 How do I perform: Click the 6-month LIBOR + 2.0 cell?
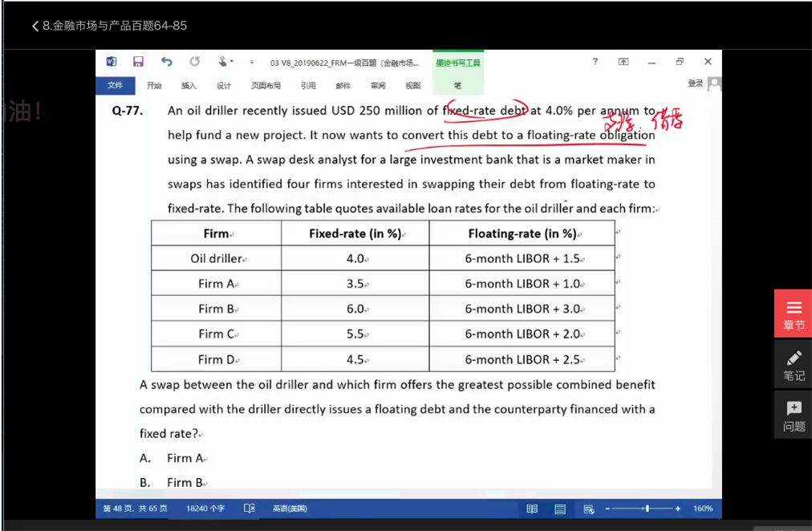(522, 334)
